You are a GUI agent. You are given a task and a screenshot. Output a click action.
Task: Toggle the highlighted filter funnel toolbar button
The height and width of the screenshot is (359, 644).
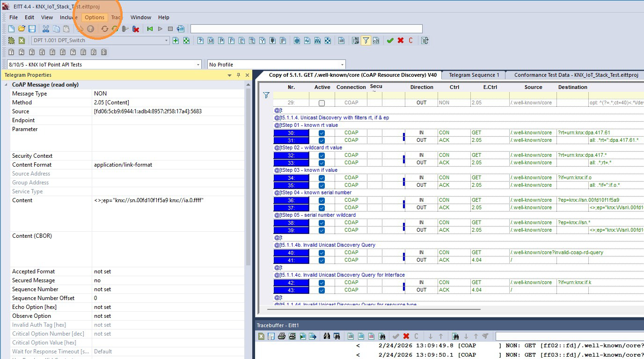coord(366,41)
